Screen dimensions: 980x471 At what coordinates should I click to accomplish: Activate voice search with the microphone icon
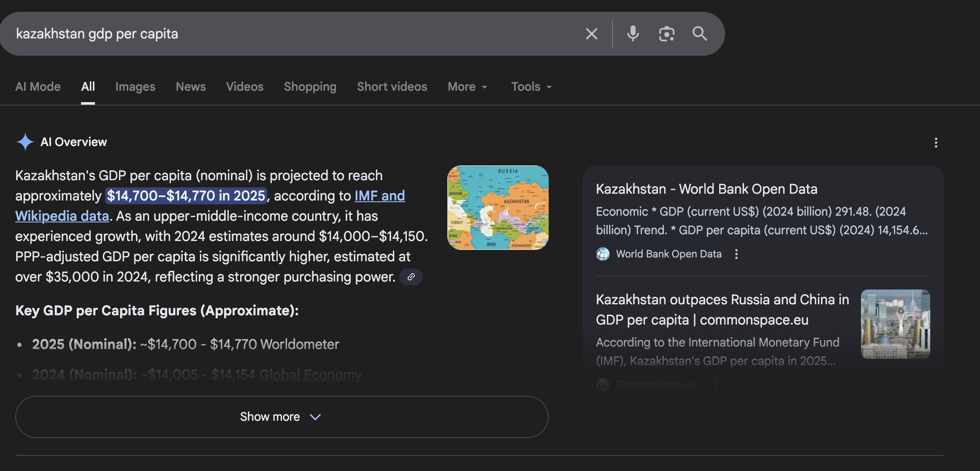[x=633, y=33]
